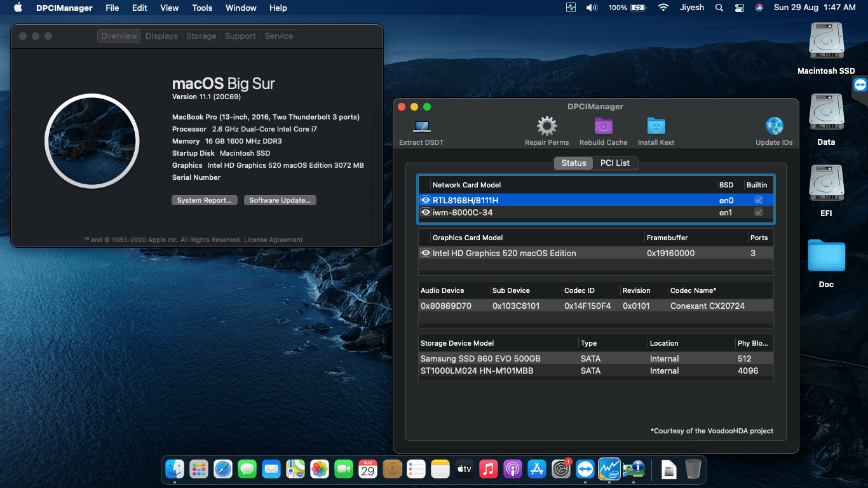This screenshot has width=868, height=488.
Task: Click eye icon for iwm-8000C-34
Action: pos(426,212)
